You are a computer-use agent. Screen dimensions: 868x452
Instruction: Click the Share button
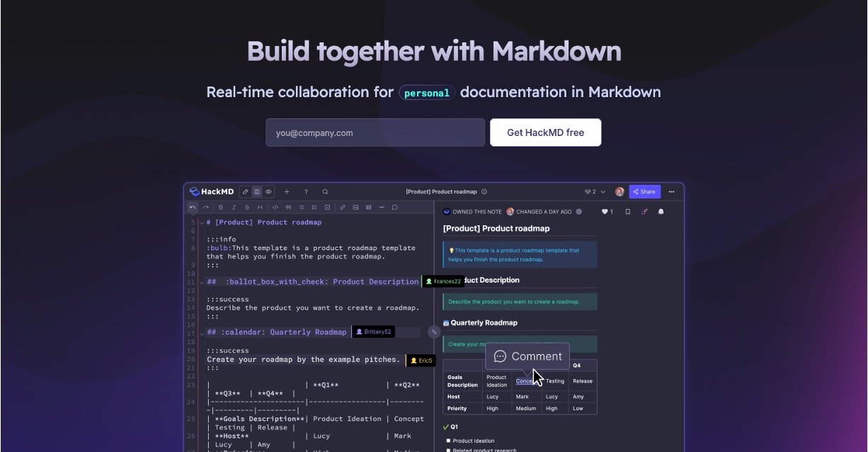[644, 191]
